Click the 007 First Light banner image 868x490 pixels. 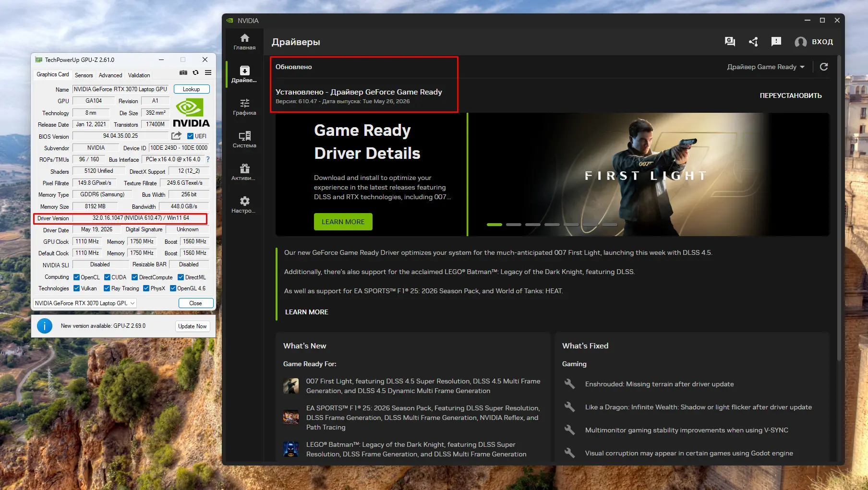(x=649, y=174)
